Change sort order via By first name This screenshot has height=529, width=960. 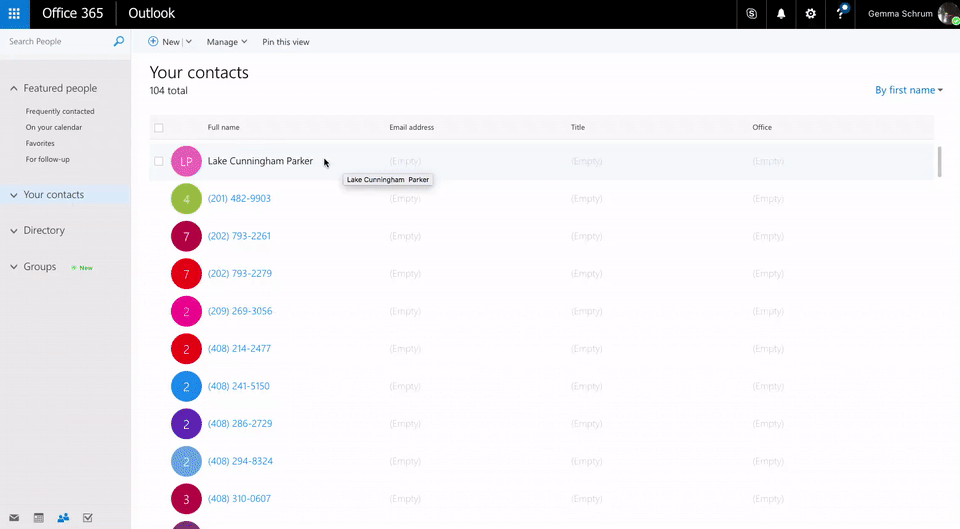coord(908,90)
